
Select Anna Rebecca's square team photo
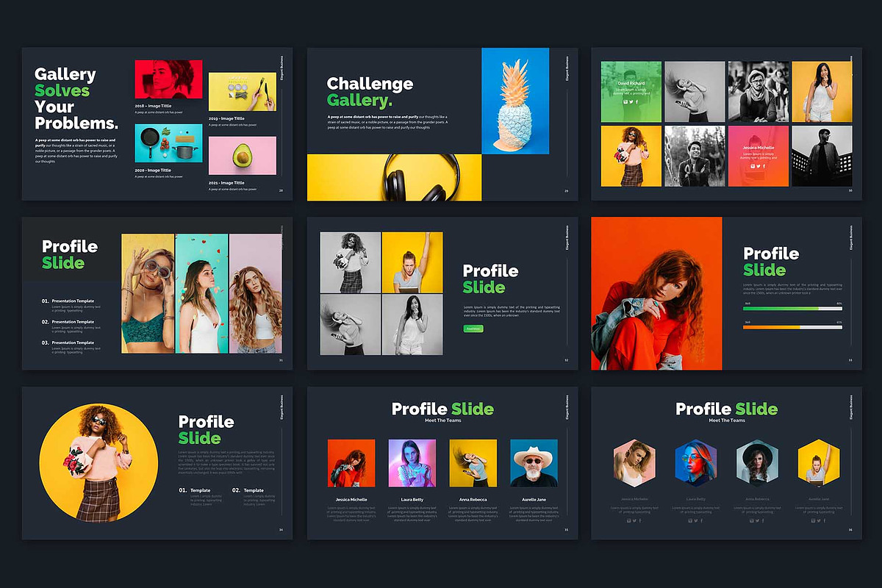click(x=473, y=463)
